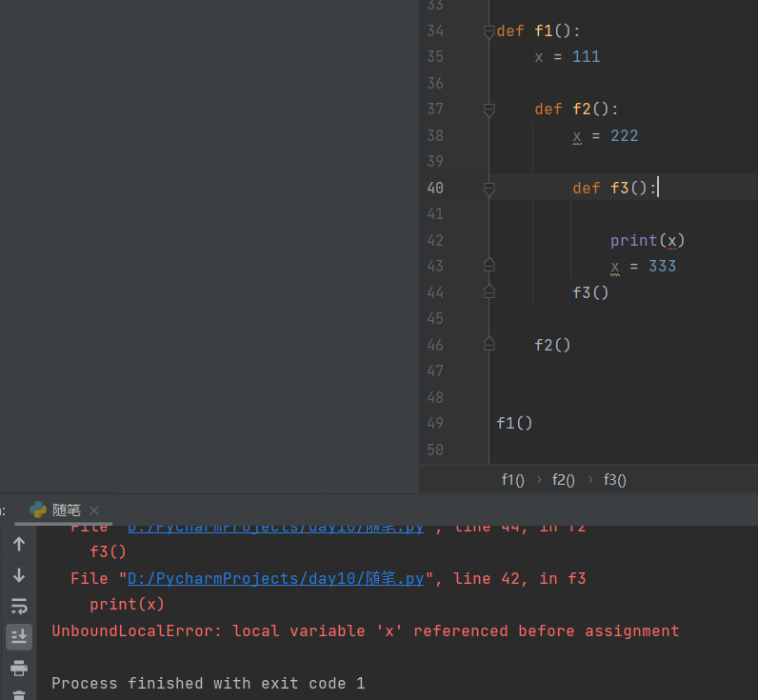The image size is (758, 700).
Task: Click the f1() breadcrumb
Action: point(513,480)
